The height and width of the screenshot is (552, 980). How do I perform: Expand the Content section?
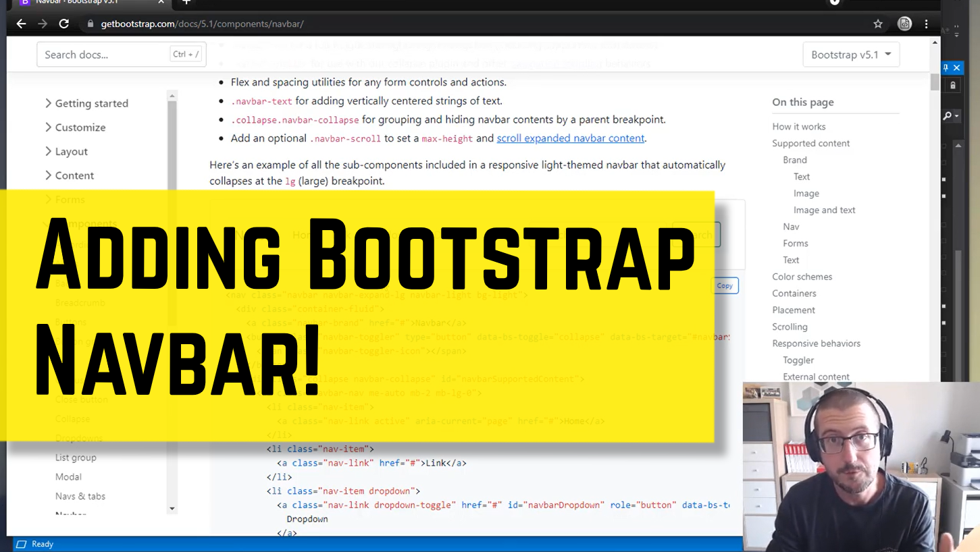pyautogui.click(x=69, y=175)
